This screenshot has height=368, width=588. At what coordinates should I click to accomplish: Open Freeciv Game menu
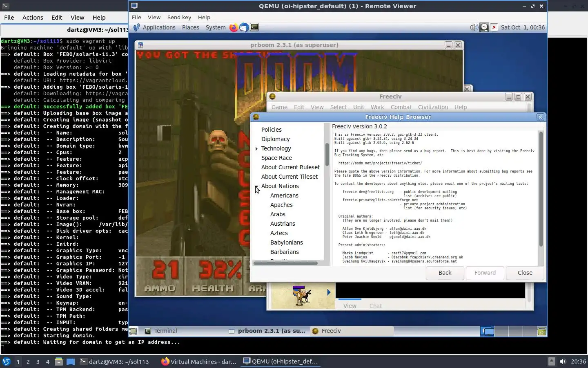pyautogui.click(x=279, y=107)
